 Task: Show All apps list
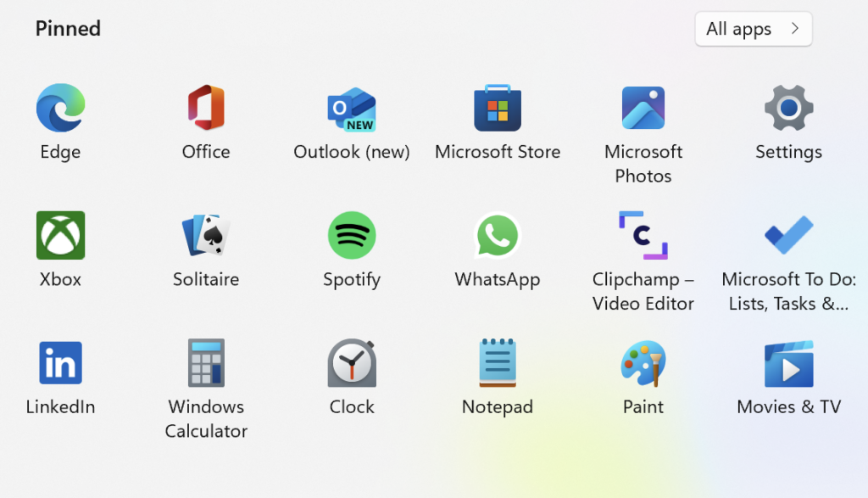click(754, 29)
